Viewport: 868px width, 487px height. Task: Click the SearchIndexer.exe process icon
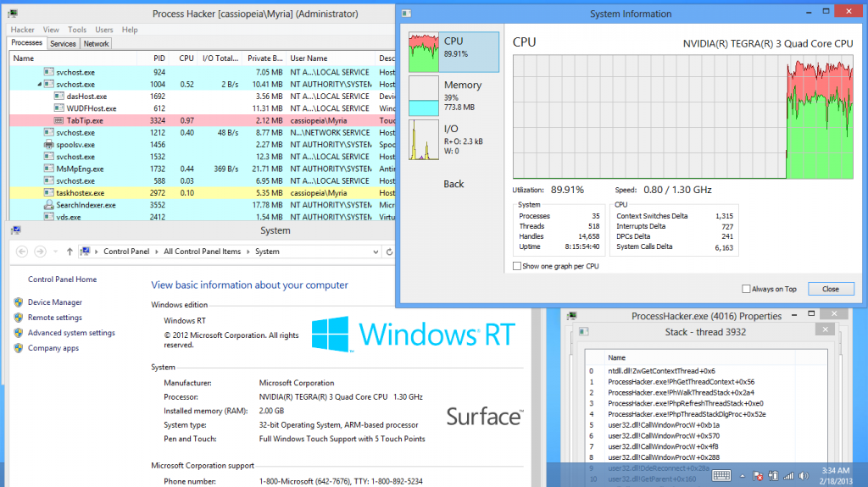click(x=48, y=205)
